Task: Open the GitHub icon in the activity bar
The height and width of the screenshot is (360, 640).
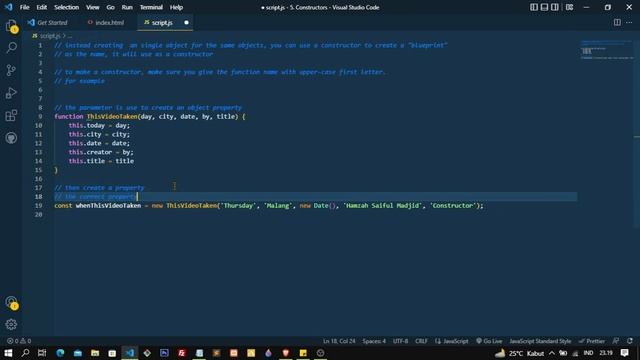Action: [x=11, y=138]
